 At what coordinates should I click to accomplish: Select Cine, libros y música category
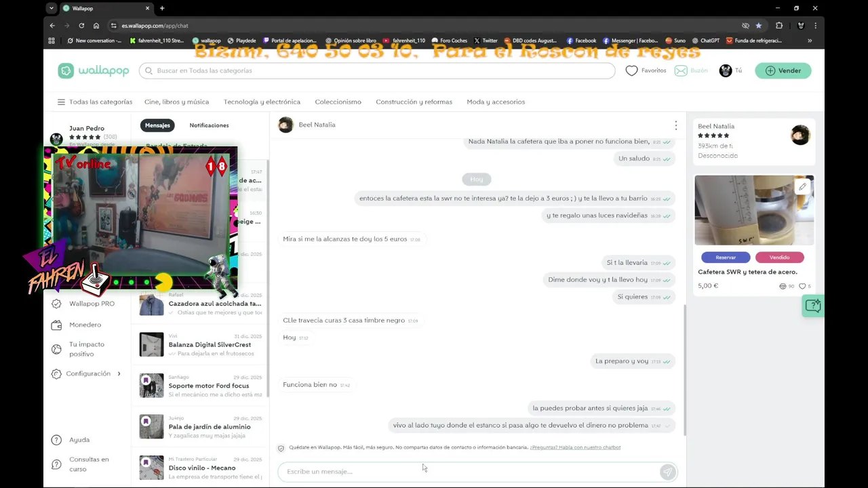(176, 102)
